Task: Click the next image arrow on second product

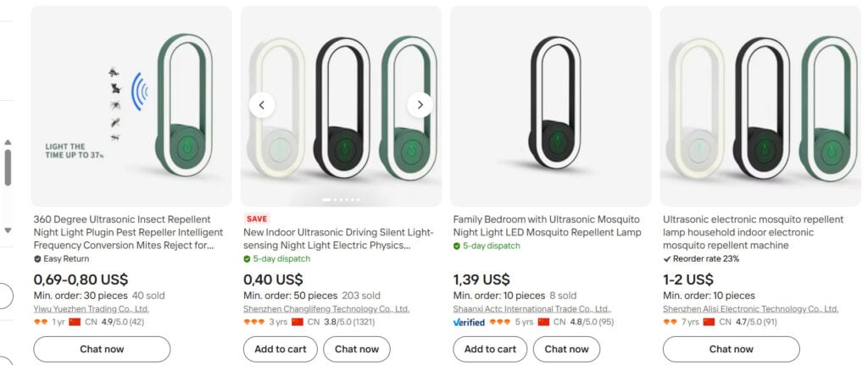Action: pos(420,105)
